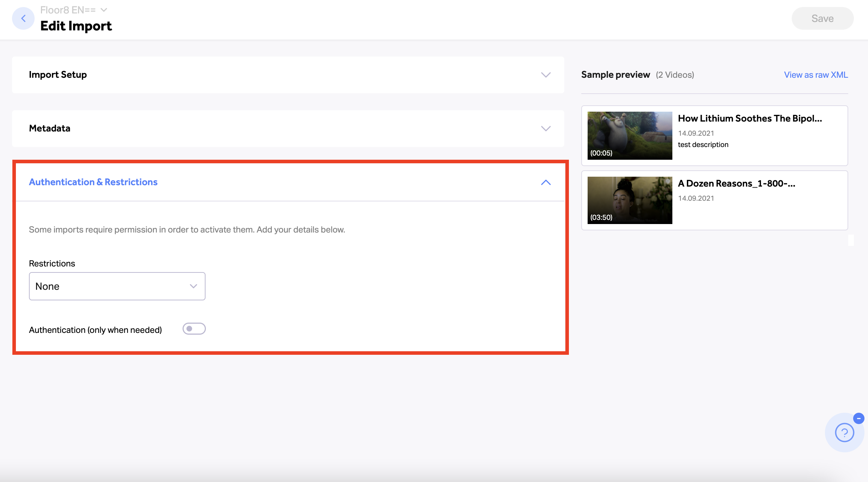
Task: Enable the Authentication (only when needed) toggle
Action: click(194, 329)
